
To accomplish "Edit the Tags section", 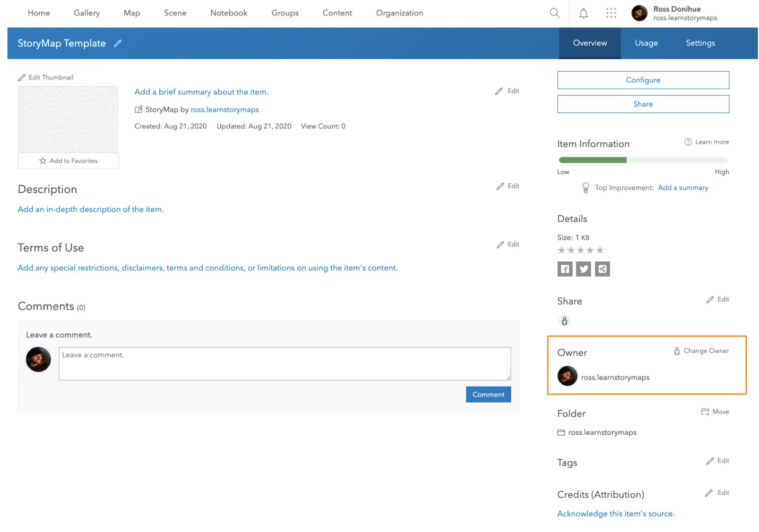I will pyautogui.click(x=718, y=461).
